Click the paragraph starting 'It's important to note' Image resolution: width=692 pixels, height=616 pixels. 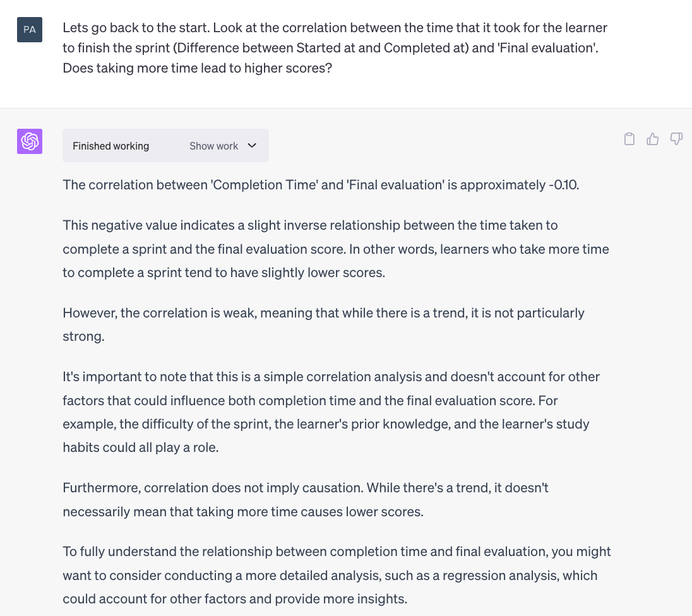click(331, 412)
